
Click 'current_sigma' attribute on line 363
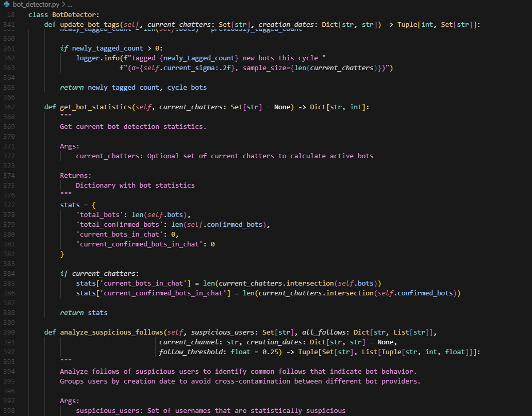coord(189,68)
